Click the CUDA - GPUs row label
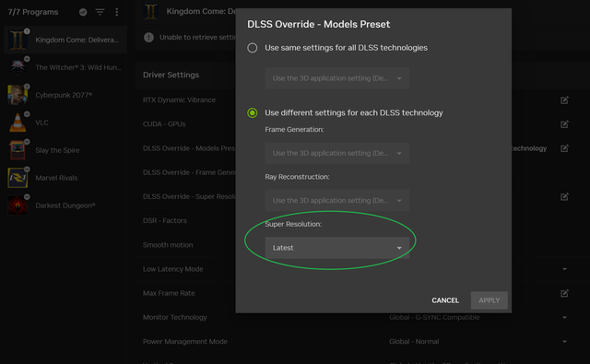The height and width of the screenshot is (364, 590). click(x=164, y=124)
